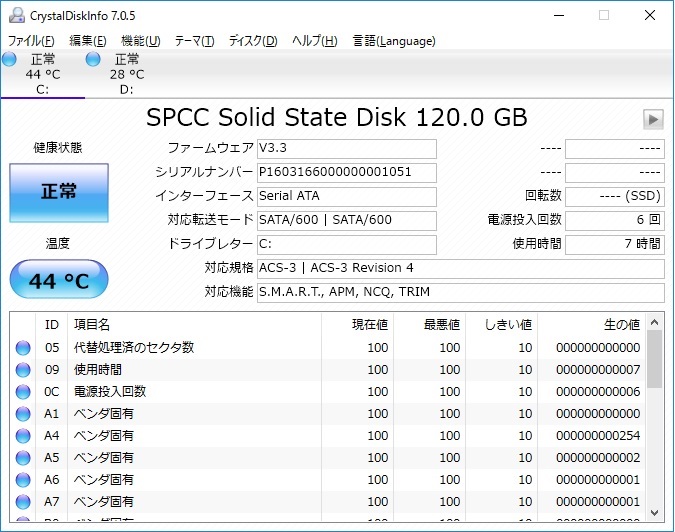The width and height of the screenshot is (675, 532).
Task: Click the 44 °C temperature button
Action: [59, 279]
